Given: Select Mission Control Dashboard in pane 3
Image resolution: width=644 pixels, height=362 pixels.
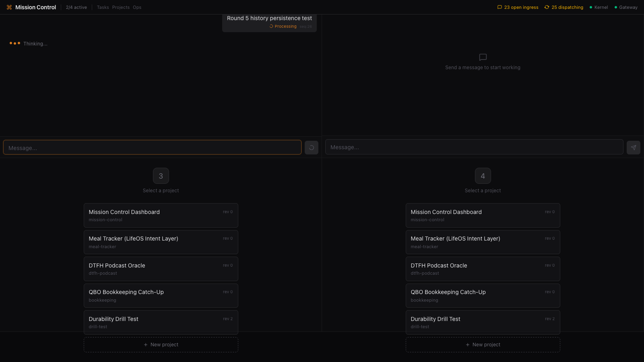Looking at the screenshot, I should tap(161, 215).
